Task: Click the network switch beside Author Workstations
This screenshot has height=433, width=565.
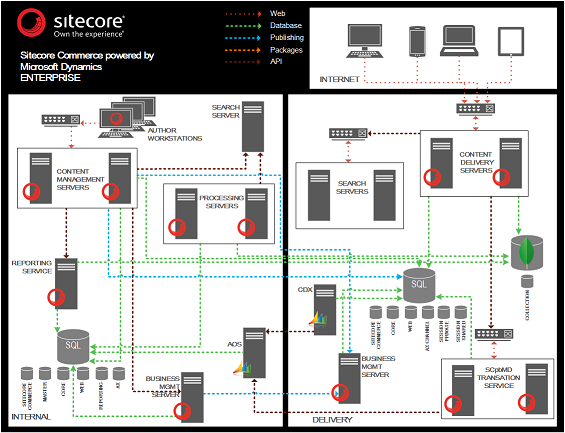Action: pos(61,120)
